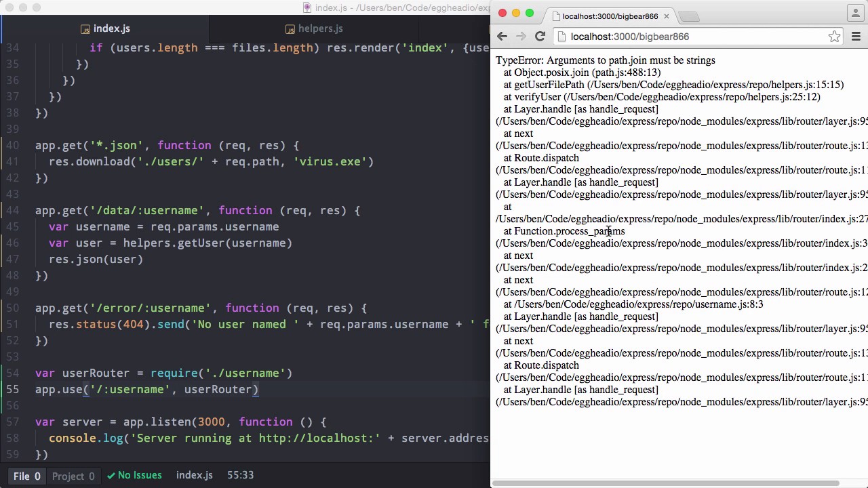
Task: Open the Chrome hamburger menu
Action: [856, 37]
